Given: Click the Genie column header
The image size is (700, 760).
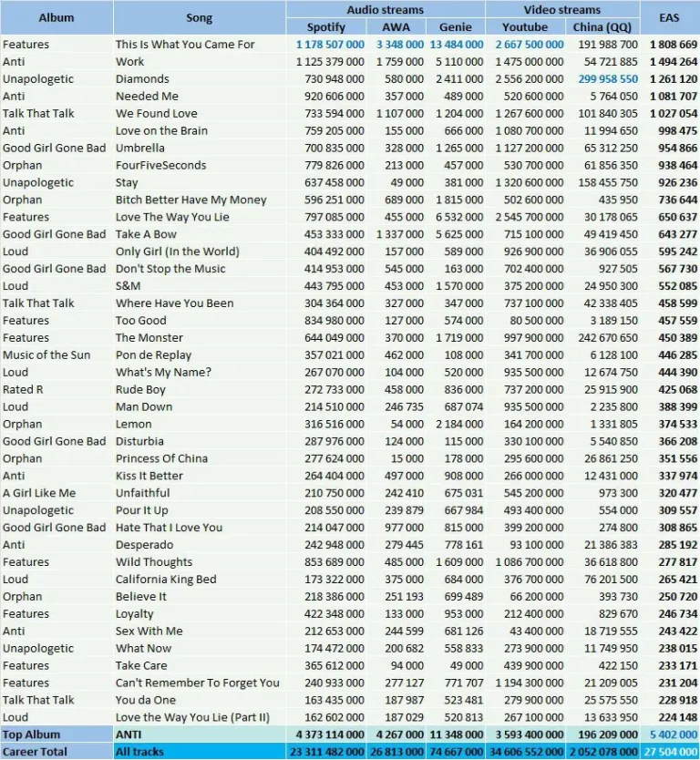Looking at the screenshot, I should (x=456, y=26).
